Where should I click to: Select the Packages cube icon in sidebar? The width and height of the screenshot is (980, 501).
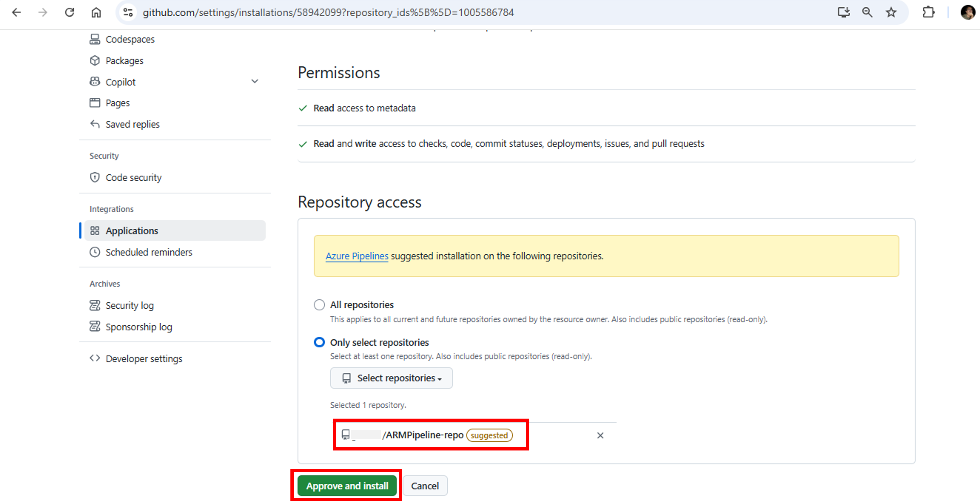point(96,60)
